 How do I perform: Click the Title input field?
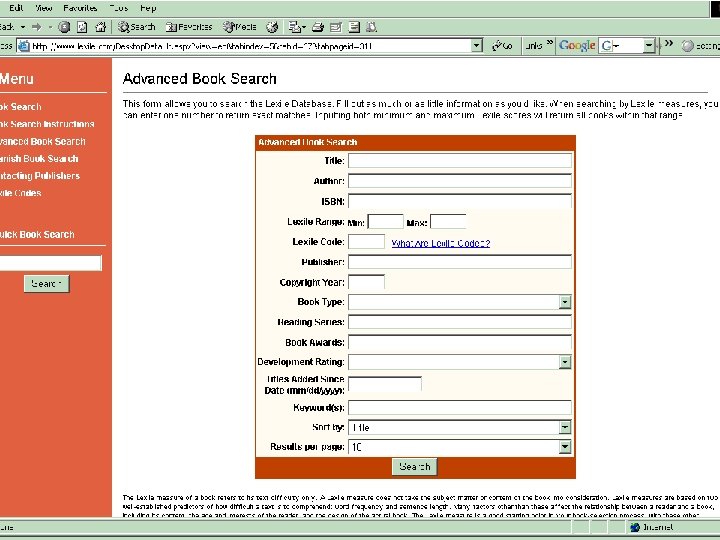[x=460, y=161]
